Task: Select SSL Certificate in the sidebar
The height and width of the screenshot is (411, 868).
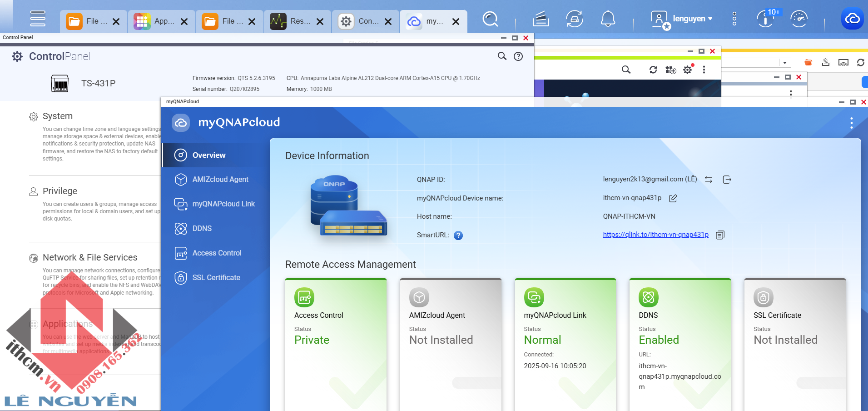Action: point(216,278)
